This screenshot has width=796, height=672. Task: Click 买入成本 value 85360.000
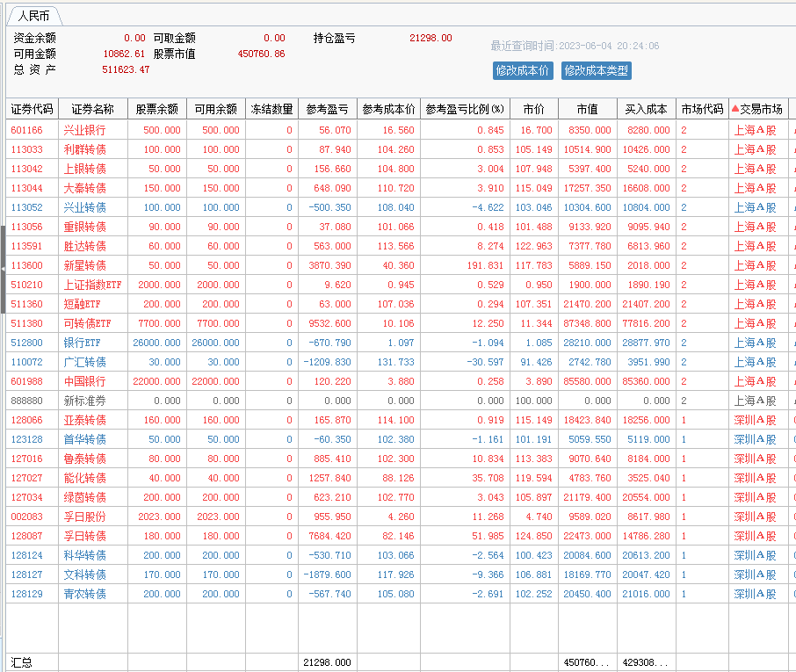647,381
